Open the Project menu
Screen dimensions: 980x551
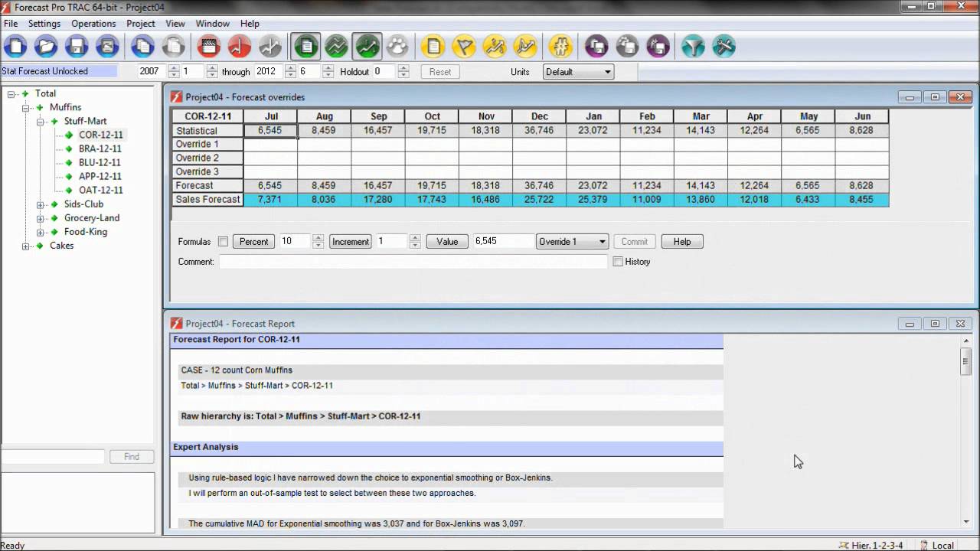141,24
